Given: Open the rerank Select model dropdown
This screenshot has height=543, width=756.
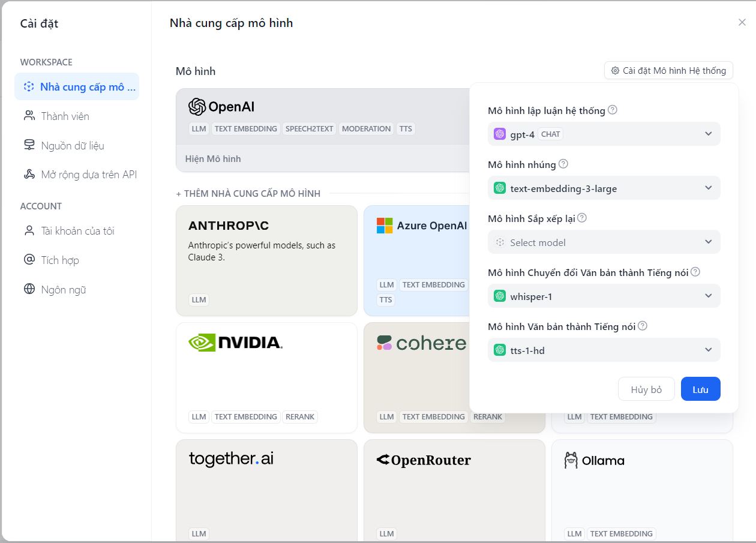Looking at the screenshot, I should tap(604, 242).
